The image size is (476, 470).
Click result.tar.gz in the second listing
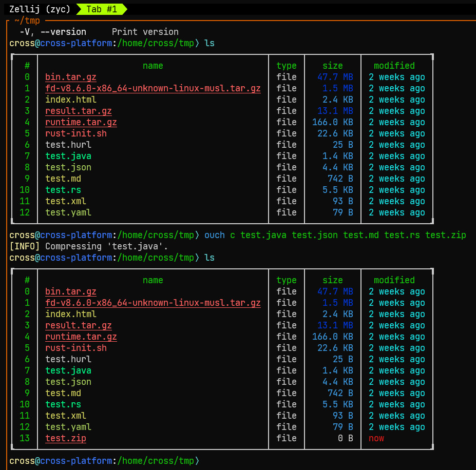tap(79, 326)
